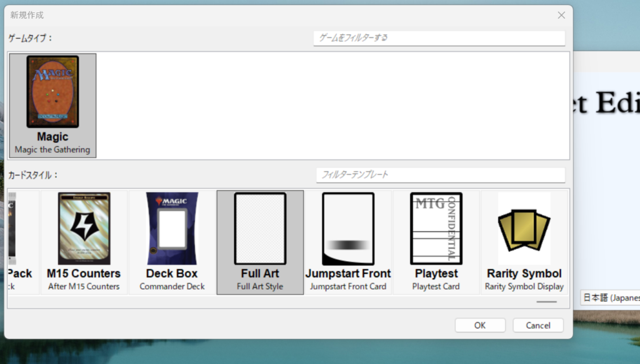Viewport: 640px width, 364px height.
Task: Choose the M15 Counters card style thumbnail
Action: click(x=84, y=229)
